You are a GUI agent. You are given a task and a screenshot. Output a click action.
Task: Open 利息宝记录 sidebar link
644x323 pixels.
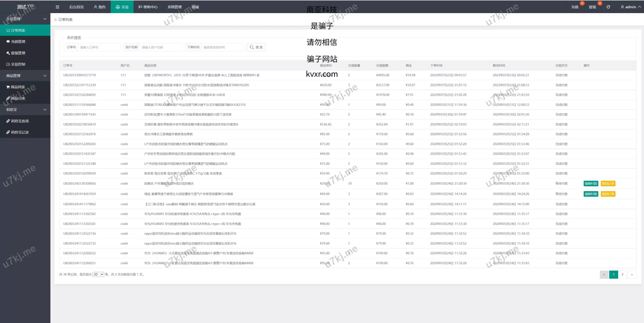pos(20,132)
